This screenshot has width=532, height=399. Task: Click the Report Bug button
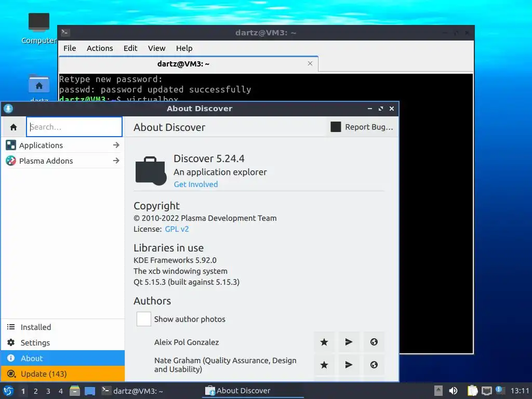362,127
